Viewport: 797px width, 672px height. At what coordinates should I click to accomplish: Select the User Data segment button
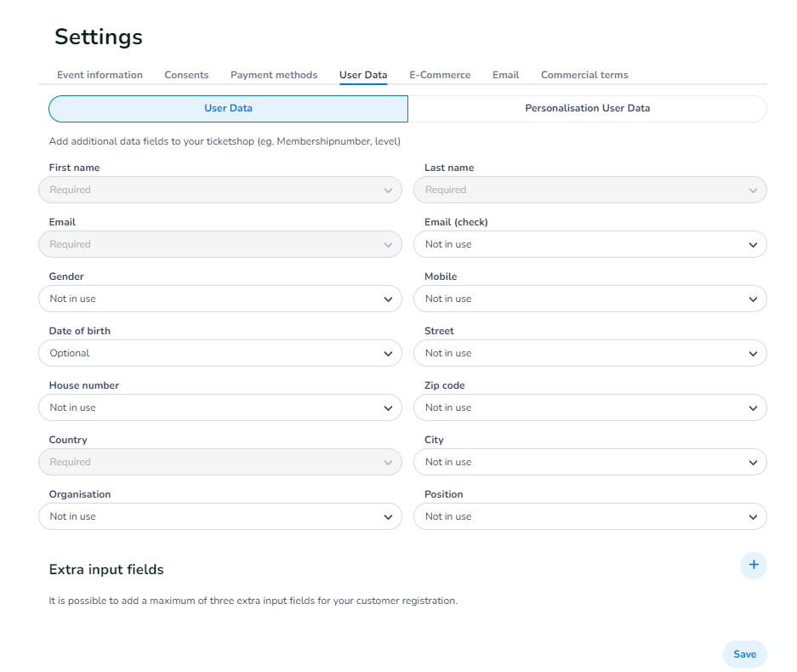coord(228,109)
